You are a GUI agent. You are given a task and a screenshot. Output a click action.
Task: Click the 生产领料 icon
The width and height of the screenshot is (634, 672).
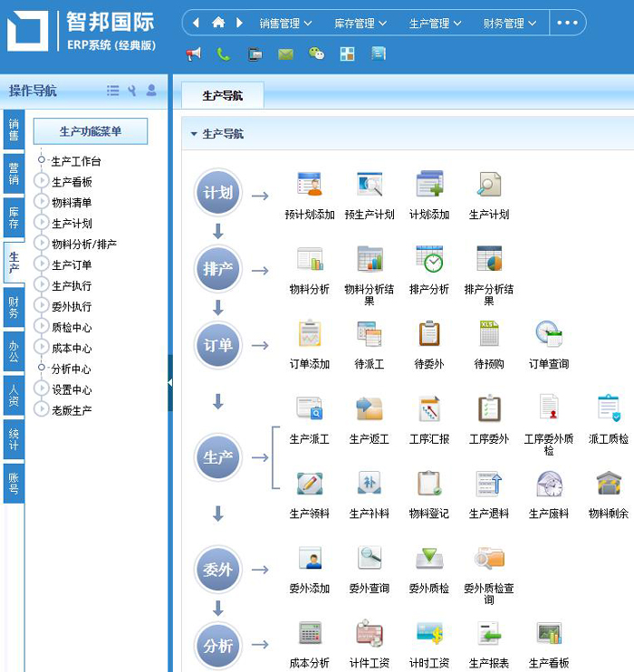tap(310, 485)
